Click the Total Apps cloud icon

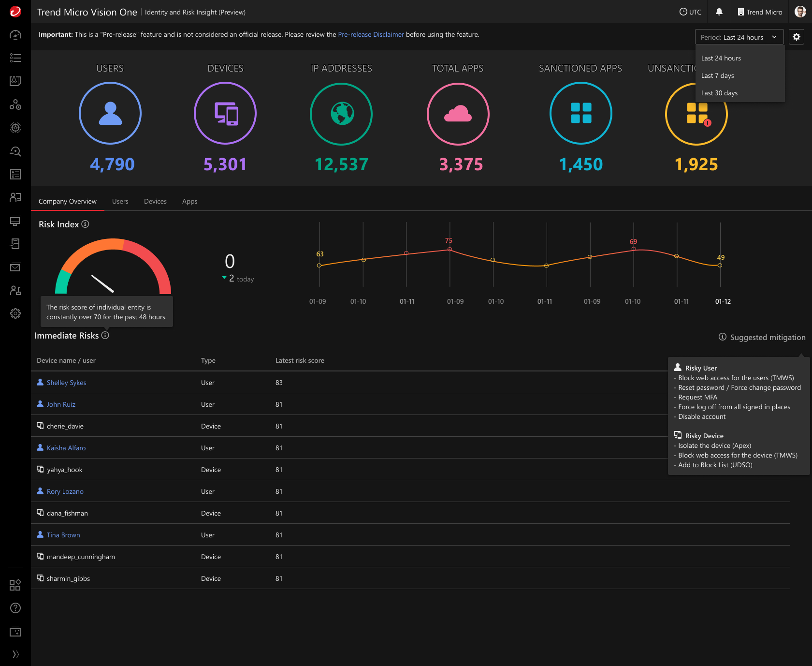pyautogui.click(x=458, y=114)
